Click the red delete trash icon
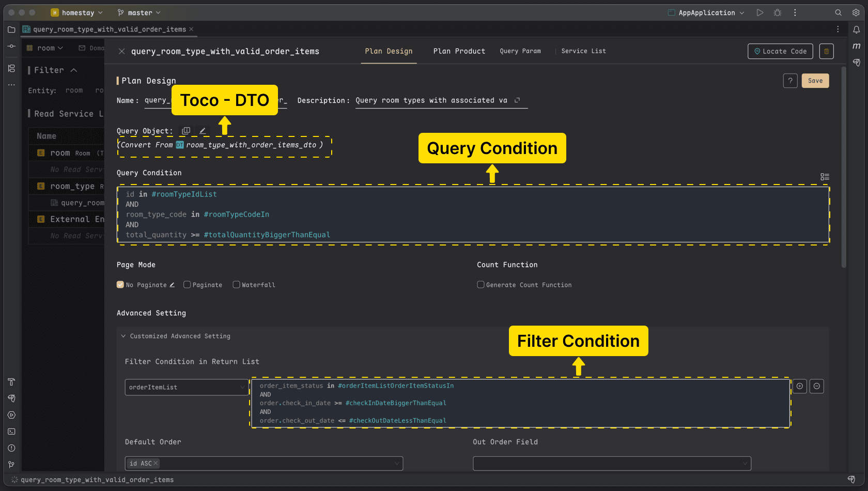 click(x=826, y=51)
